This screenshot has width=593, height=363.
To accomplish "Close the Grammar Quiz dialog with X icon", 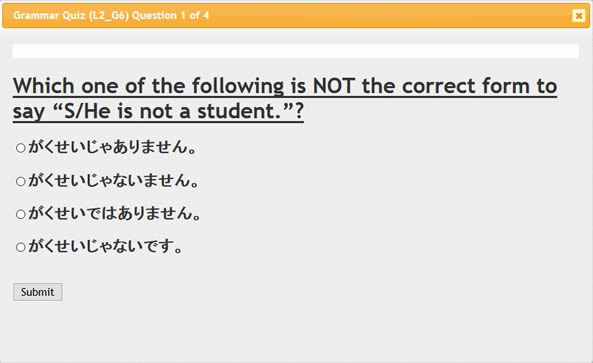I will point(578,16).
